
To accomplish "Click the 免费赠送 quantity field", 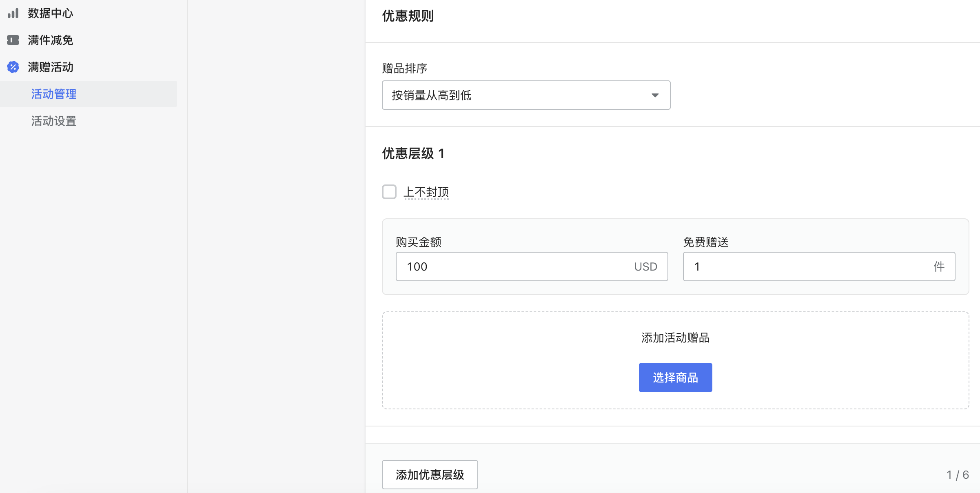I will point(796,266).
